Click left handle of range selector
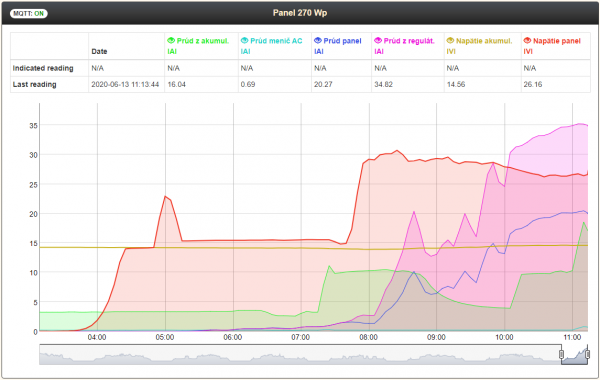This screenshot has width=600, height=380. (561, 354)
